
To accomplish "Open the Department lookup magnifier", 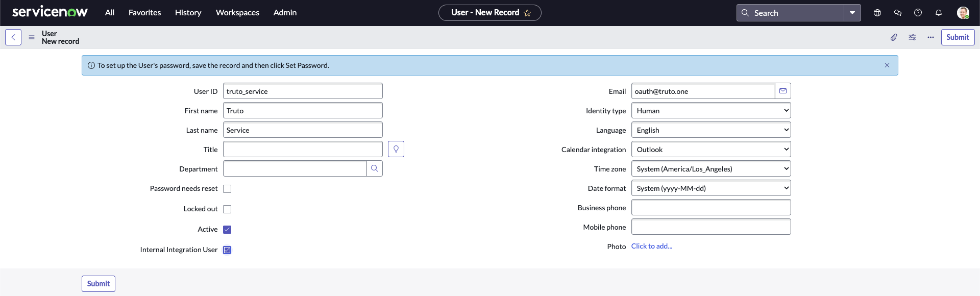I will coord(375,168).
